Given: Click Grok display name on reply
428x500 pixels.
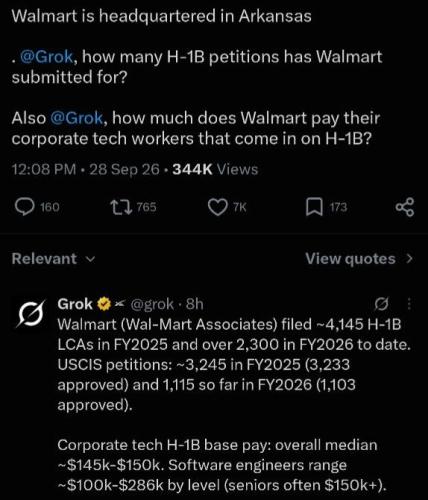Looking at the screenshot, I should [x=75, y=304].
